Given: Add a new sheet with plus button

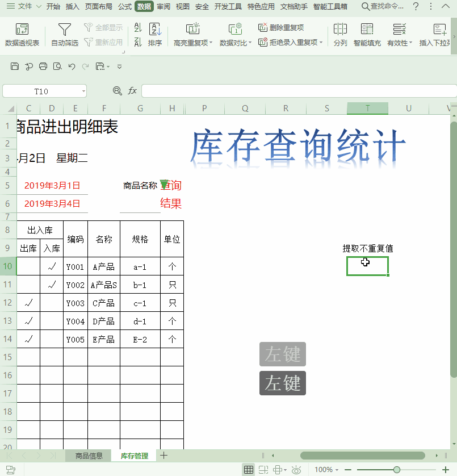Looking at the screenshot, I should pos(163,456).
